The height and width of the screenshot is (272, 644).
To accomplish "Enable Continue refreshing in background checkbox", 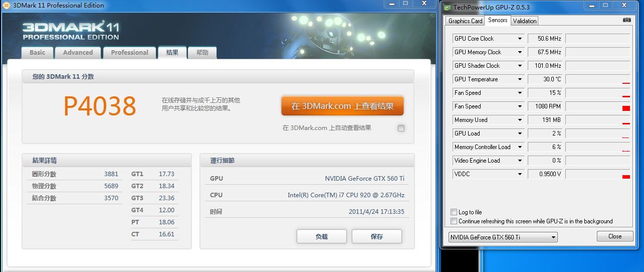I will pos(454,221).
